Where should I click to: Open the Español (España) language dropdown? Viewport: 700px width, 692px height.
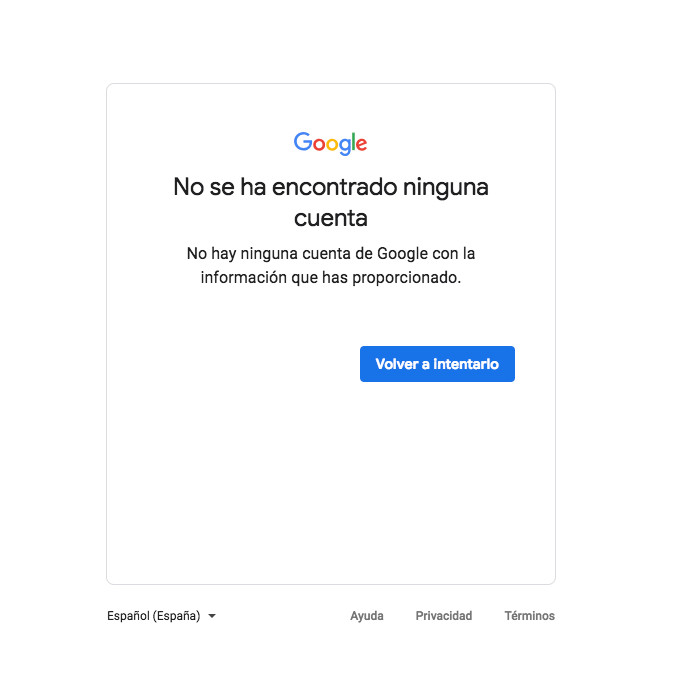tap(161, 616)
